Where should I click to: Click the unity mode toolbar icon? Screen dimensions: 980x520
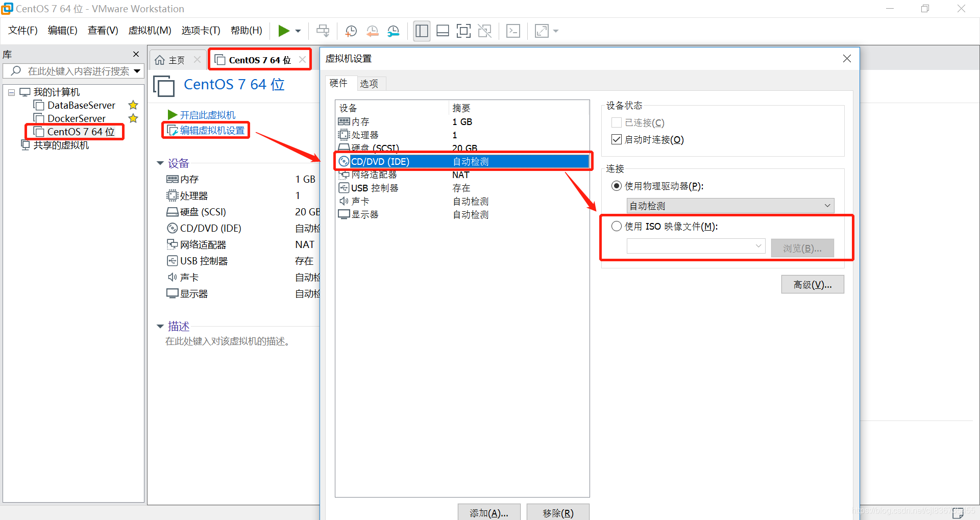click(485, 31)
